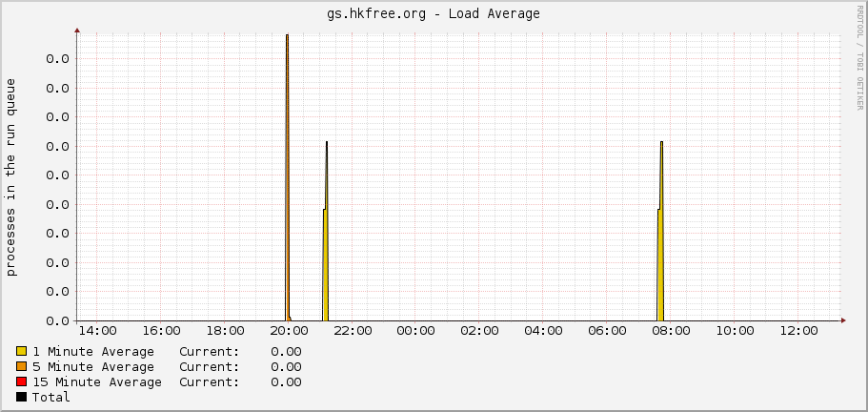Click the 14:00 time axis label
868x412 pixels.
pos(97,331)
